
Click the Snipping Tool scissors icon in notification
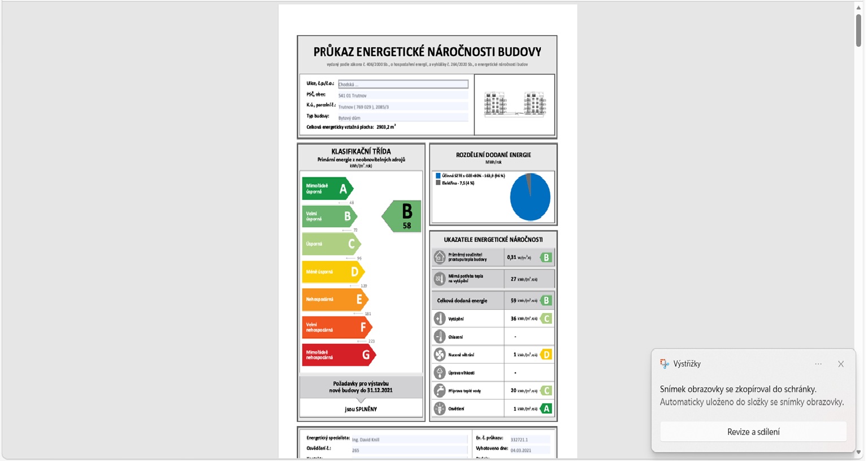pos(665,364)
